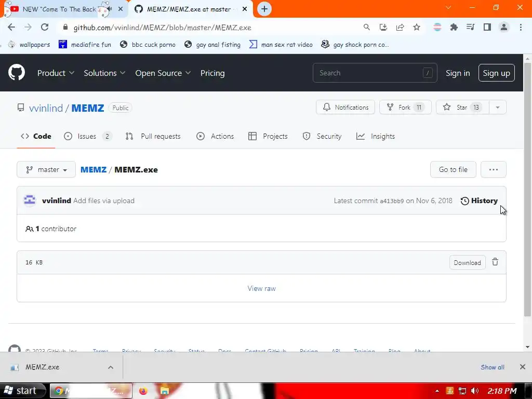Screen dimensions: 532x399
Task: Open the Pricing link in GitHub header
Action: pos(212,73)
